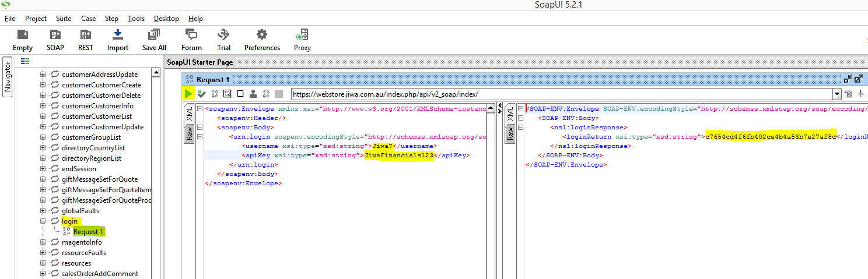Collapse the SOAP-ENV:Envelope fold in response

(521, 109)
